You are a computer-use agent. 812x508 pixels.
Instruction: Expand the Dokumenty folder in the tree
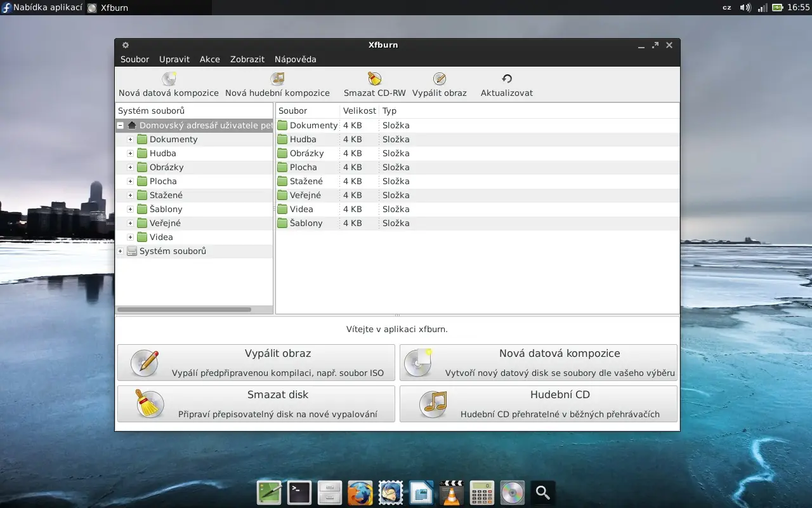(x=131, y=139)
